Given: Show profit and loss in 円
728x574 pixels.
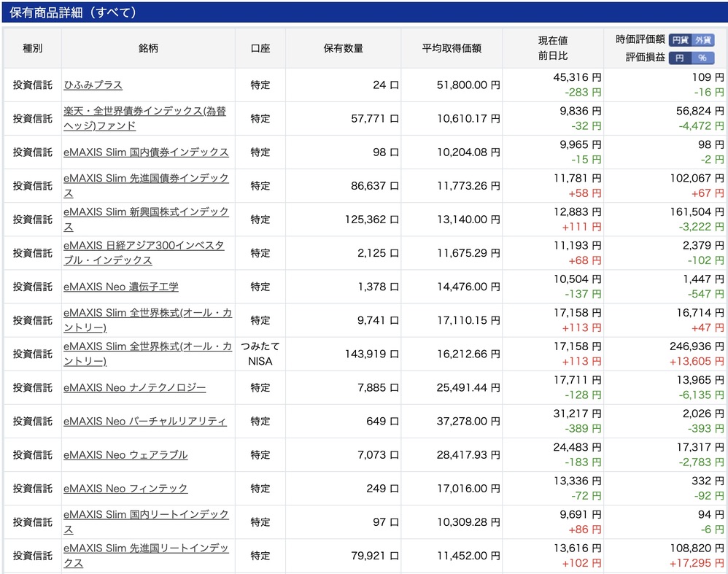Looking at the screenshot, I should coord(680,58).
